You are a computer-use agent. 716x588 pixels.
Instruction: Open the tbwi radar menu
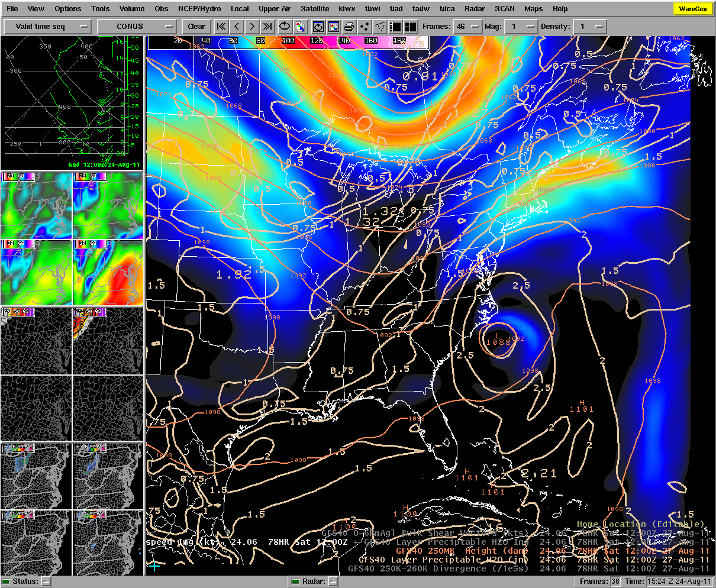pos(373,9)
